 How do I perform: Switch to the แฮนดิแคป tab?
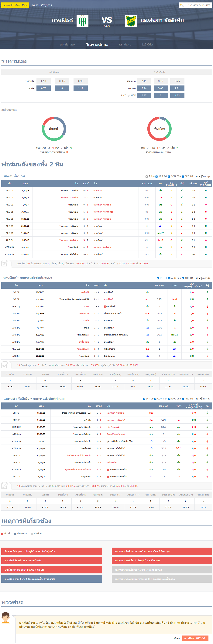click(125, 45)
